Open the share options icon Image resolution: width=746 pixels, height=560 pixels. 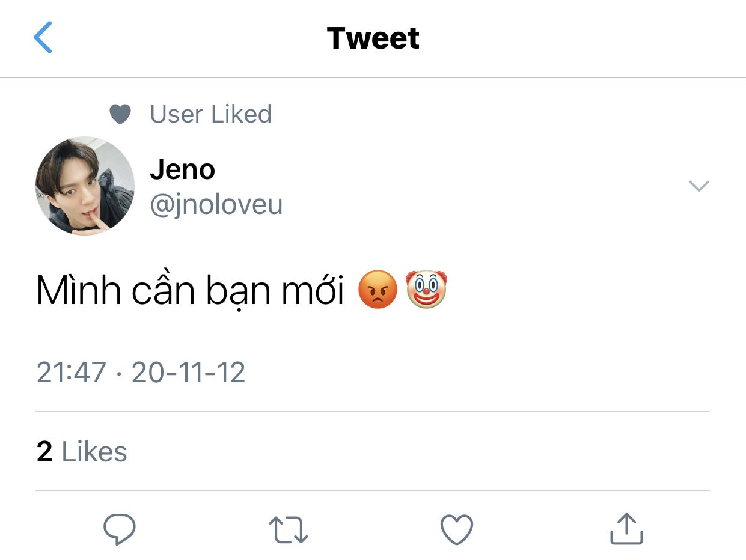[x=626, y=528]
